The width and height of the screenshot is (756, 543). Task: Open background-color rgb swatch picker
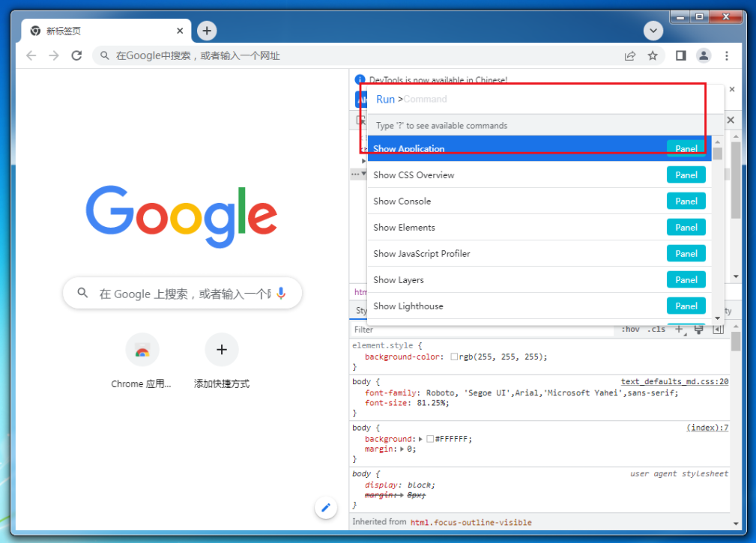(454, 357)
